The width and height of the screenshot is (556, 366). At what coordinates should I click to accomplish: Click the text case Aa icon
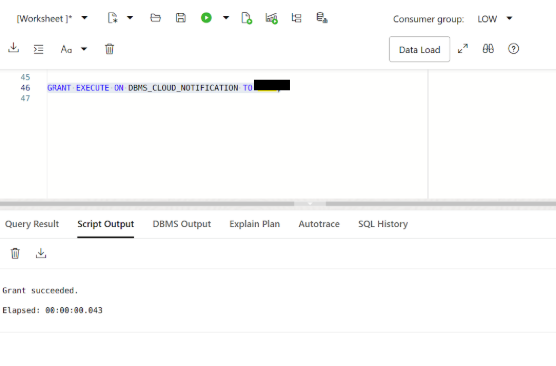click(66, 49)
